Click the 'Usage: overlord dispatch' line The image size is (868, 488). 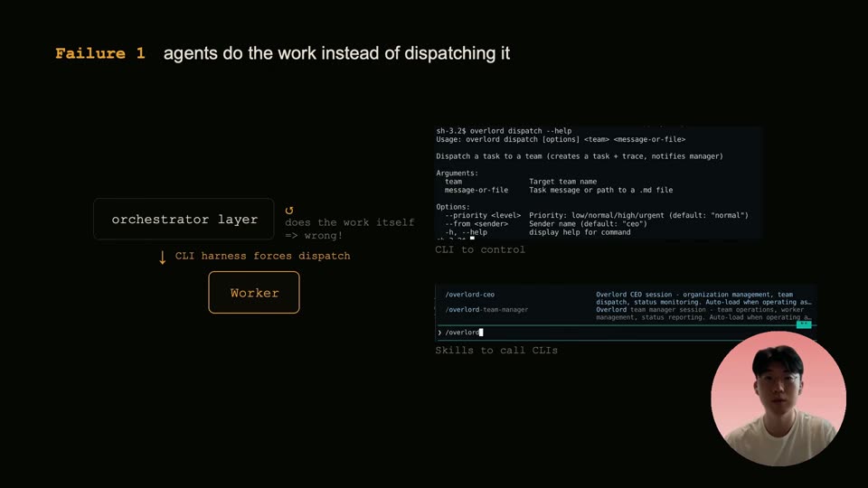coord(561,139)
